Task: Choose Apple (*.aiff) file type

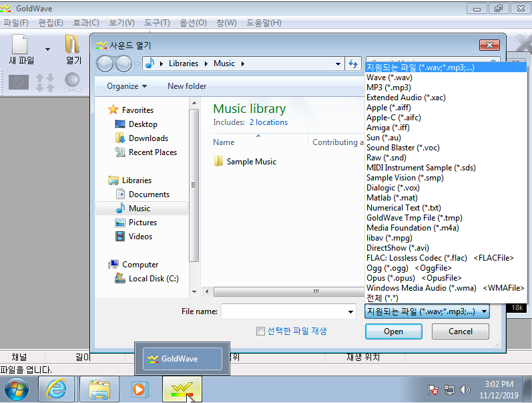Action: click(446, 108)
